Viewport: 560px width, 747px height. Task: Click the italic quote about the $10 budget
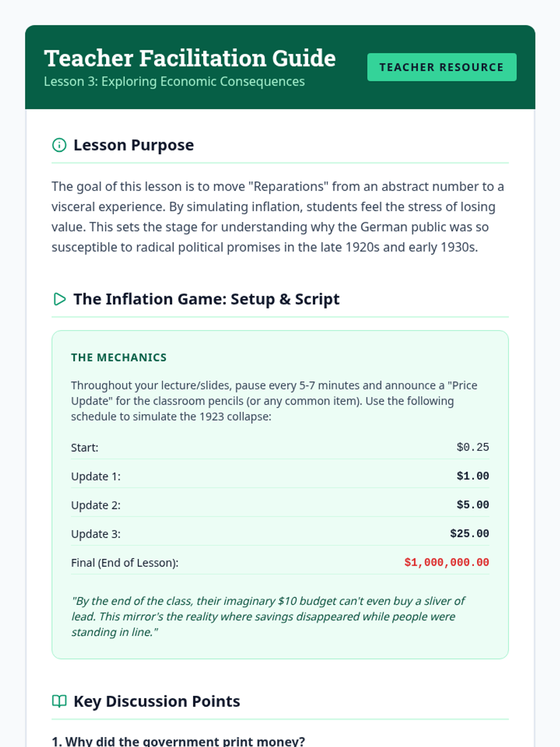point(268,617)
